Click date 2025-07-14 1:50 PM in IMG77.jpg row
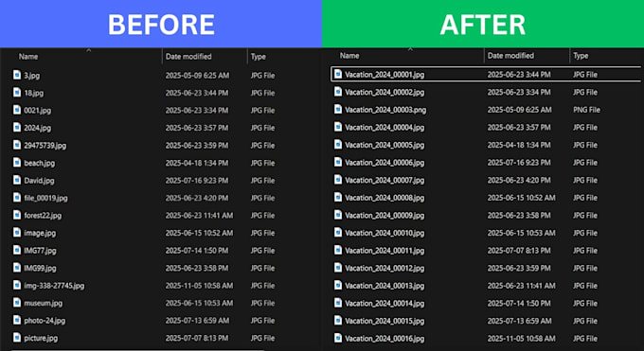 (197, 251)
